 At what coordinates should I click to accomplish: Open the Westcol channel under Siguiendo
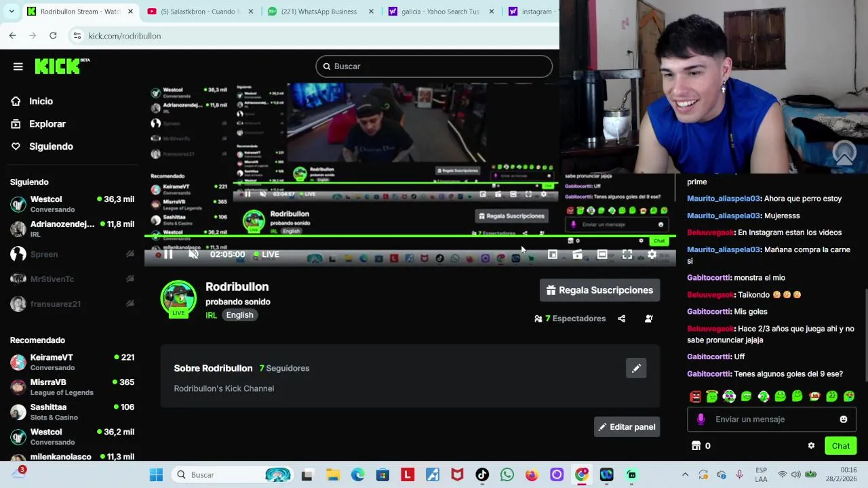tap(72, 204)
